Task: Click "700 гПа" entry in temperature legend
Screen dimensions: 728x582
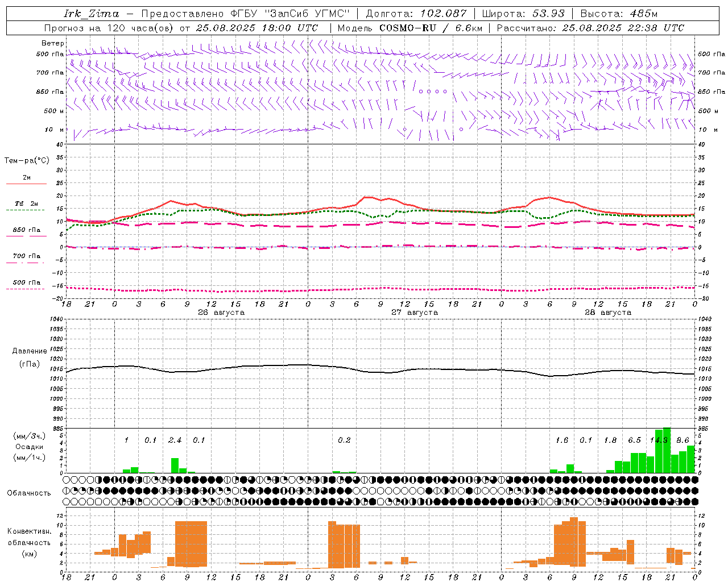Action: tap(26, 256)
